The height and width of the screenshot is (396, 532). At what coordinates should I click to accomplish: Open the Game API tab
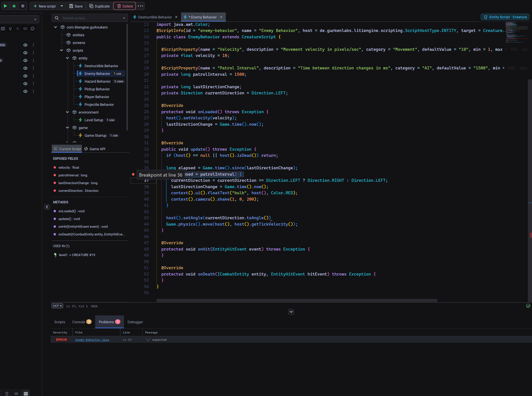click(x=95, y=149)
